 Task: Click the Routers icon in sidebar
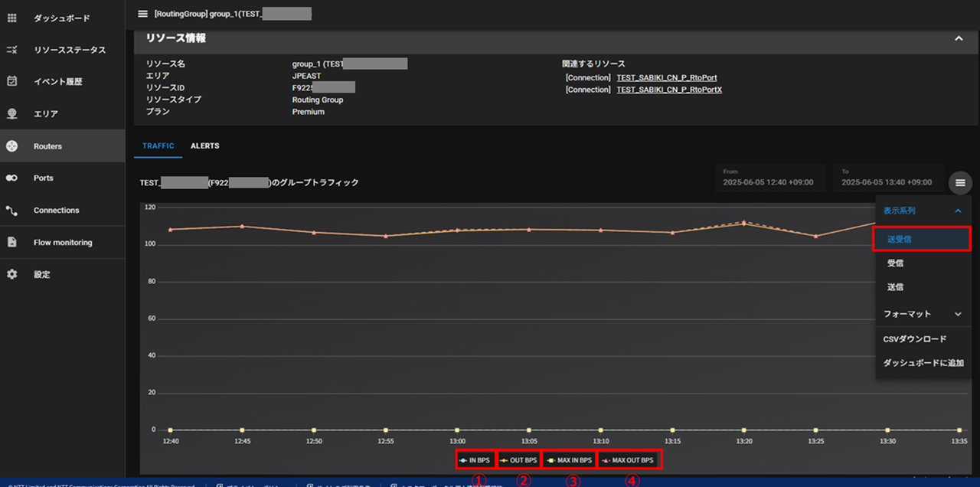pos(11,145)
